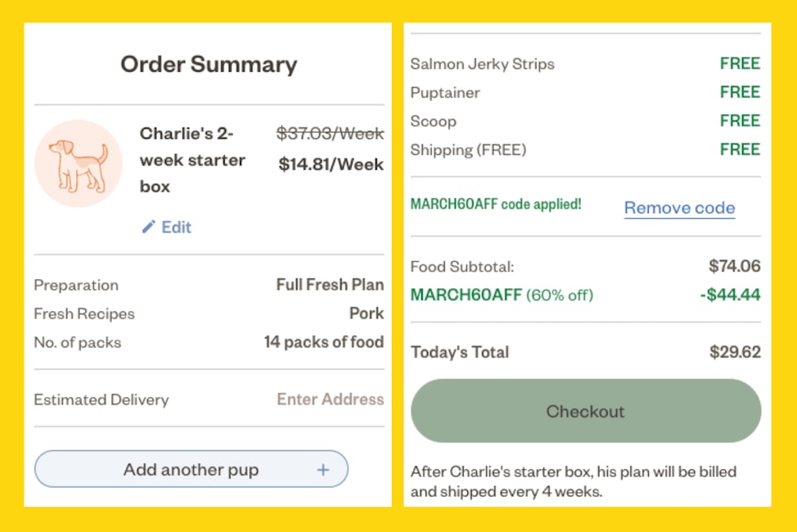Viewport: 797px width, 532px height.
Task: Select Enter Address for estimated delivery
Action: pyautogui.click(x=331, y=399)
